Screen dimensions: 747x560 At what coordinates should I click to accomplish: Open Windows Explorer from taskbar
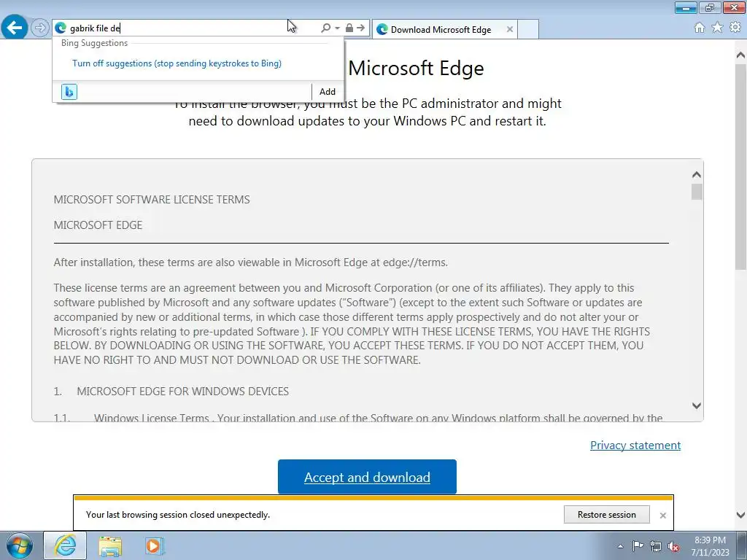click(x=110, y=545)
